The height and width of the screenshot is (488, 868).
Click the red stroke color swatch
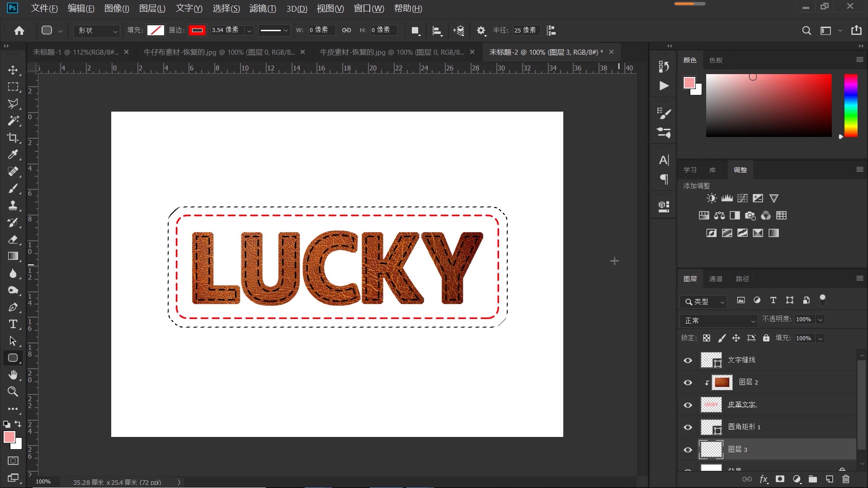(x=197, y=30)
